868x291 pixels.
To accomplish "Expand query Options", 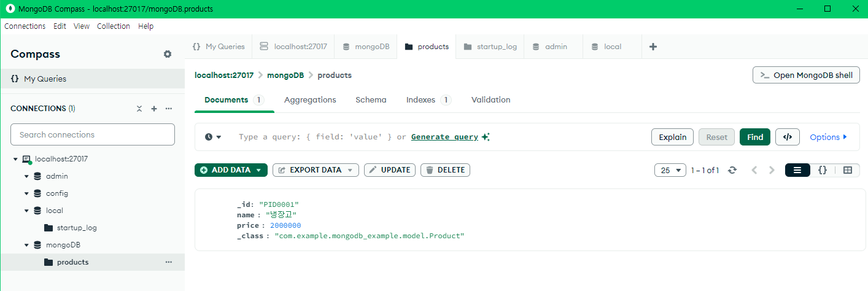I will pyautogui.click(x=828, y=137).
